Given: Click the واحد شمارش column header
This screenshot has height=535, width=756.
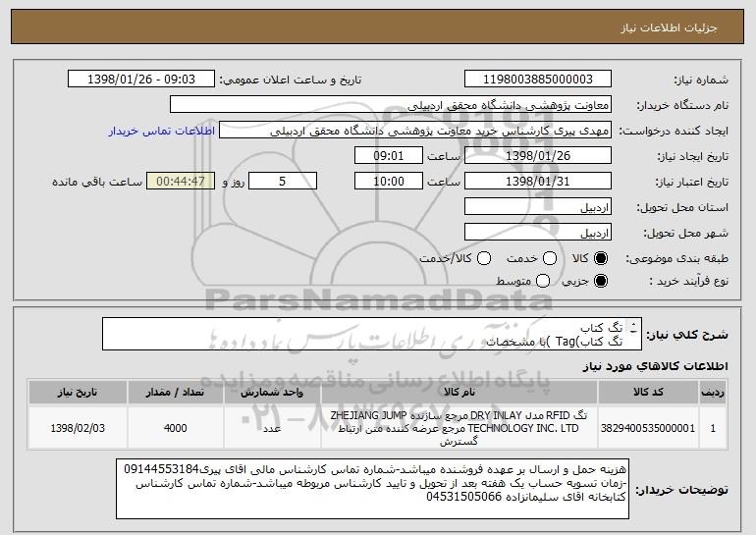Looking at the screenshot, I should coord(272,393).
